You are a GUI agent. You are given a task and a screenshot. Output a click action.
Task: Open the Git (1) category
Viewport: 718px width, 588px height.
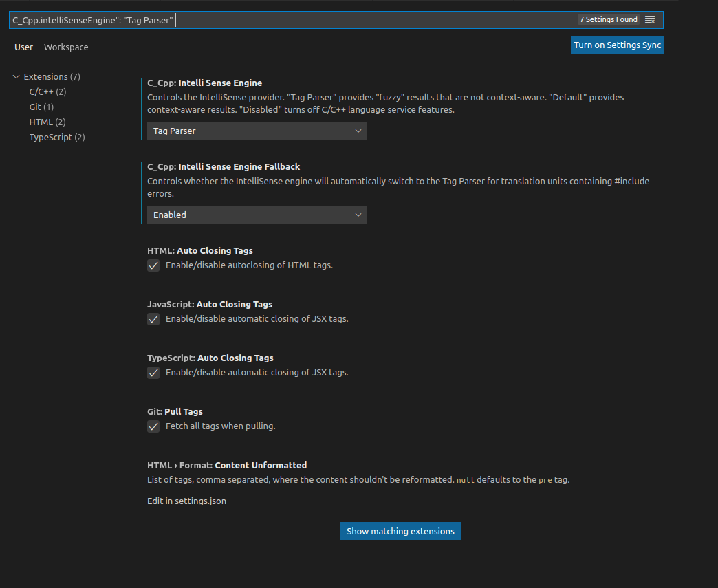[41, 107]
